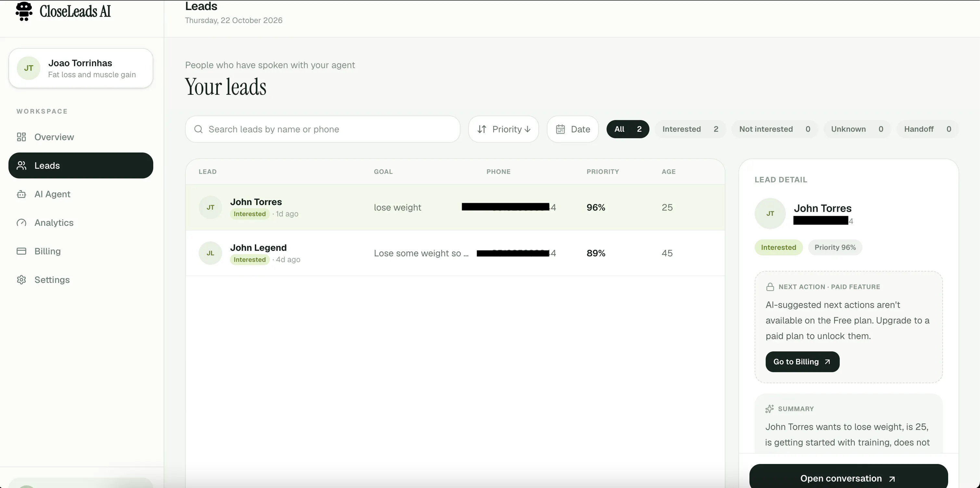
Task: Filter leads by Interested
Action: 690,129
